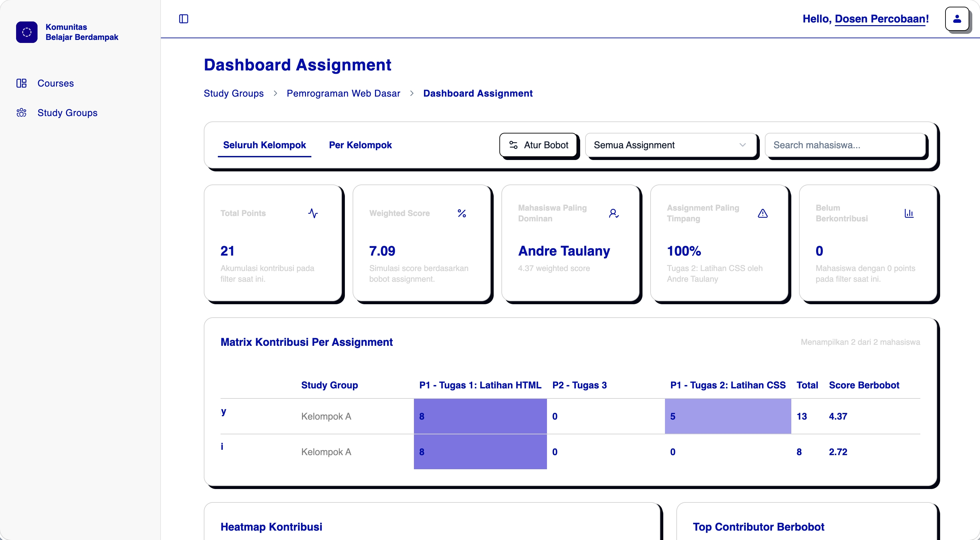Click the Total Points activity pulse icon
980x540 pixels.
[313, 213]
